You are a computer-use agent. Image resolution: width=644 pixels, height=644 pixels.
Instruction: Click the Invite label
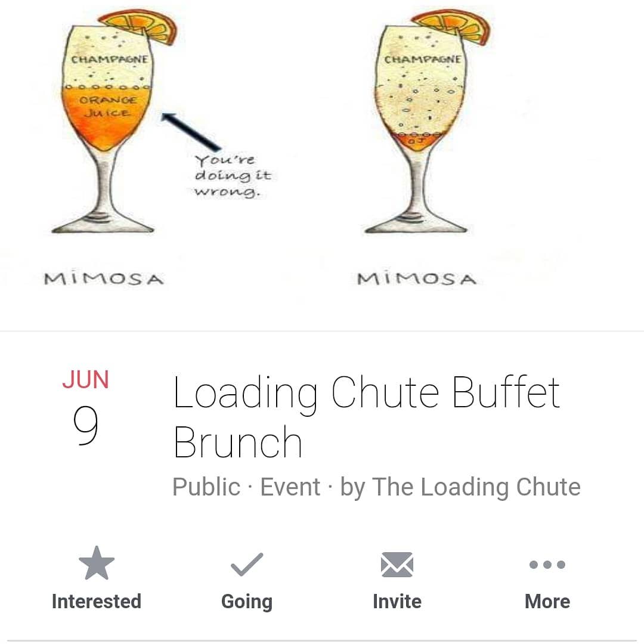coord(397,601)
